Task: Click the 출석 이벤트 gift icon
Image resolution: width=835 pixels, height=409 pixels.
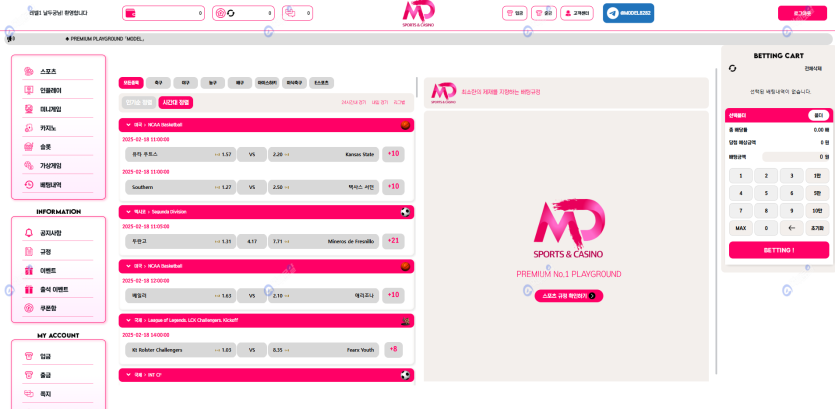Action: (x=29, y=290)
